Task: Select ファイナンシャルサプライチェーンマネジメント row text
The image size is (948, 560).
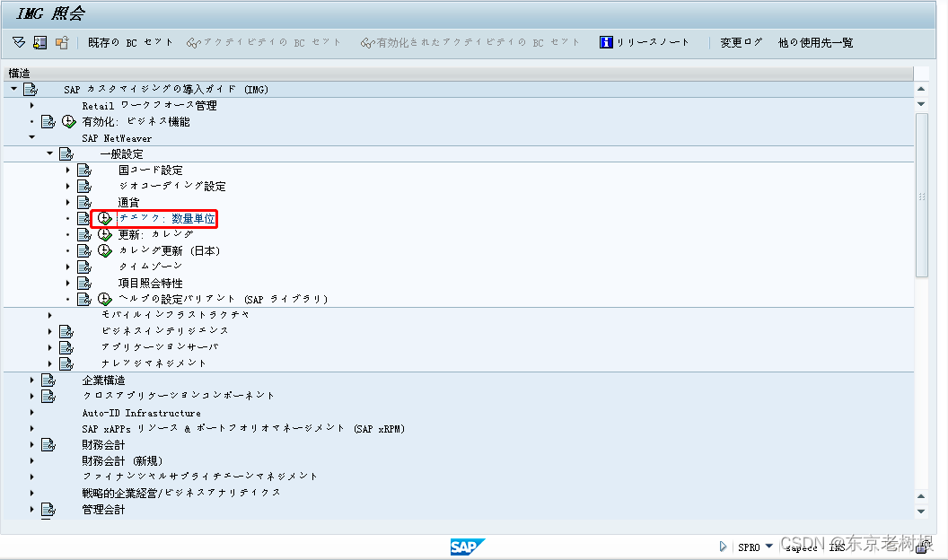Action: pyautogui.click(x=199, y=477)
